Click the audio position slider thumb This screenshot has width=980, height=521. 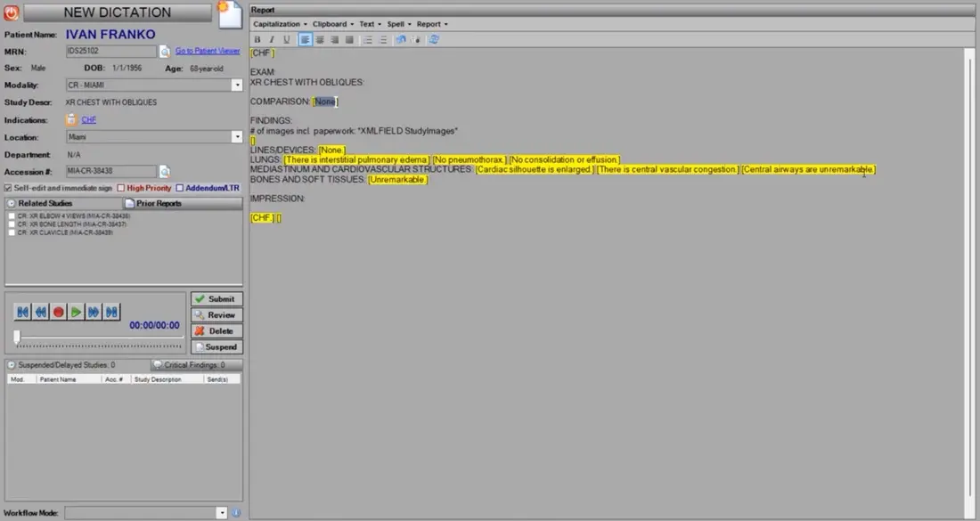click(17, 337)
